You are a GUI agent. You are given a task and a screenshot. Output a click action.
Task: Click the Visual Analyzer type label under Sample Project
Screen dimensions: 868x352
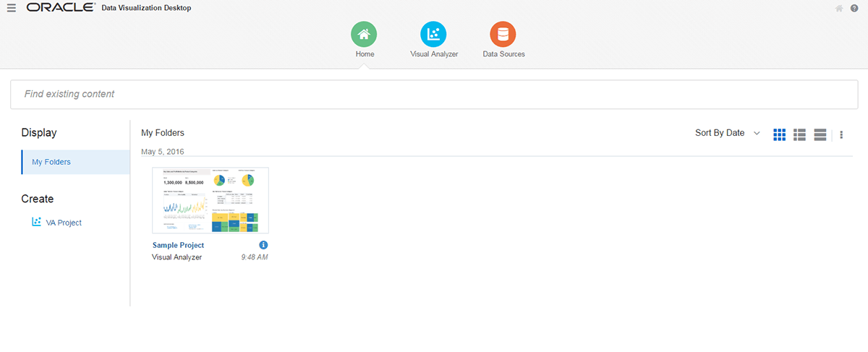coord(176,257)
